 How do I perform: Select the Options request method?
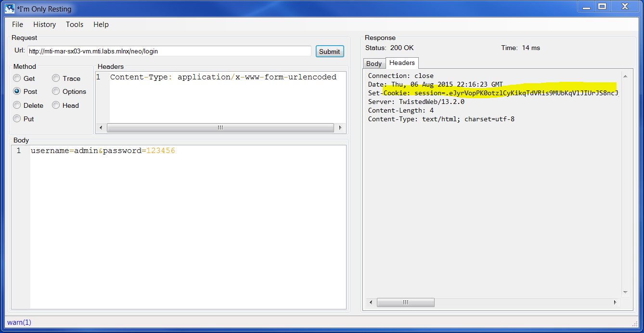click(56, 91)
